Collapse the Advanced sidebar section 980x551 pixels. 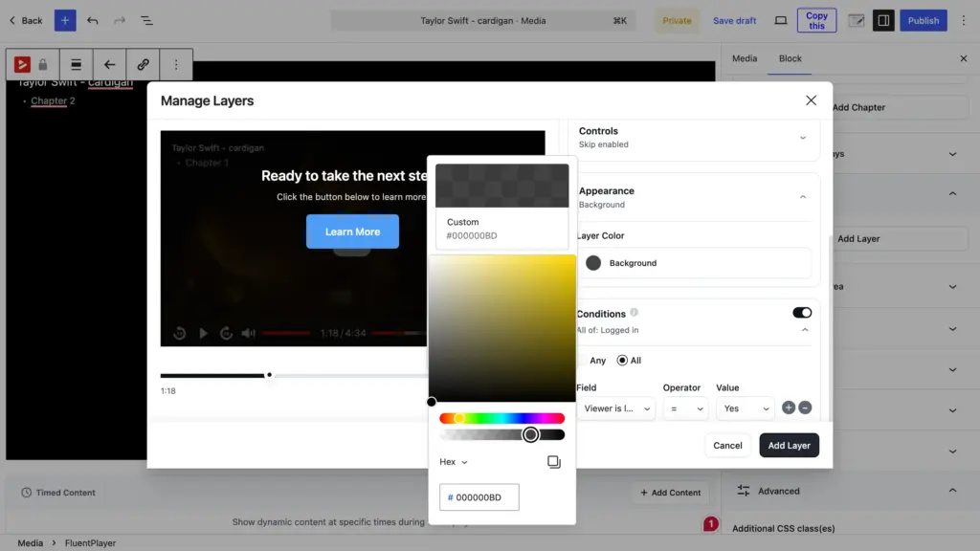point(952,491)
